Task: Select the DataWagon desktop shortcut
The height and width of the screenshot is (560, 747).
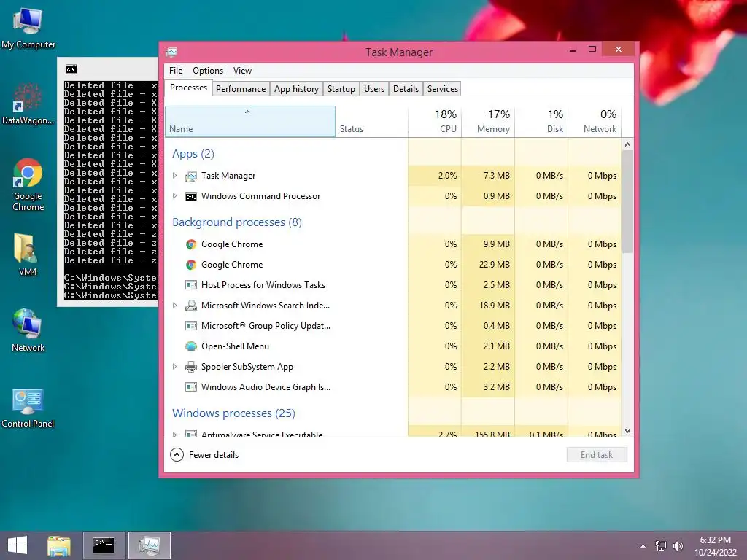Action: pyautogui.click(x=28, y=104)
